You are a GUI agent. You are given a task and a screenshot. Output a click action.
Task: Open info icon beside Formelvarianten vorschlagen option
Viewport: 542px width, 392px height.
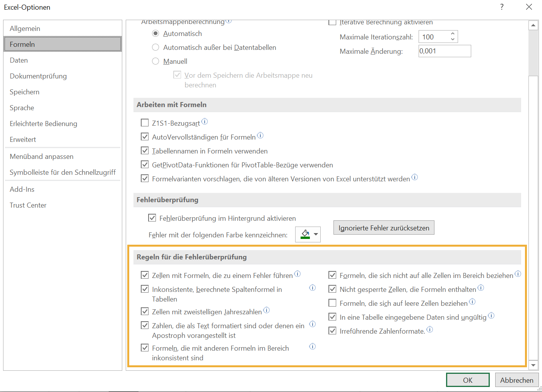[x=415, y=177]
